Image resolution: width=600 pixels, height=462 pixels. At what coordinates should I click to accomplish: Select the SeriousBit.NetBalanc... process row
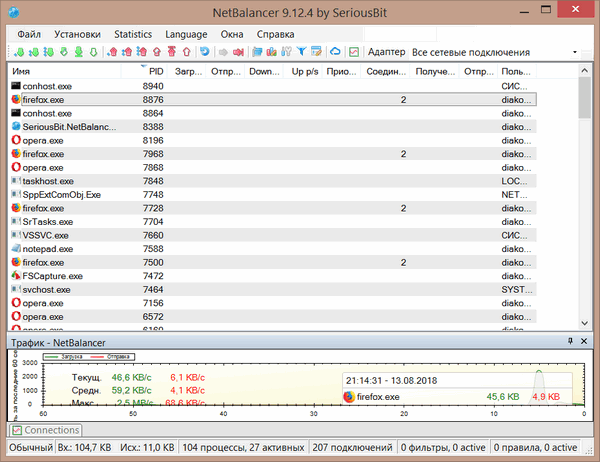click(x=272, y=127)
